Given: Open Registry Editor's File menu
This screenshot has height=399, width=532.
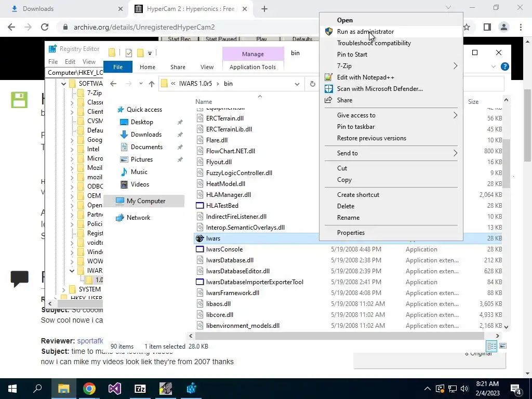Looking at the screenshot, I should (53, 62).
